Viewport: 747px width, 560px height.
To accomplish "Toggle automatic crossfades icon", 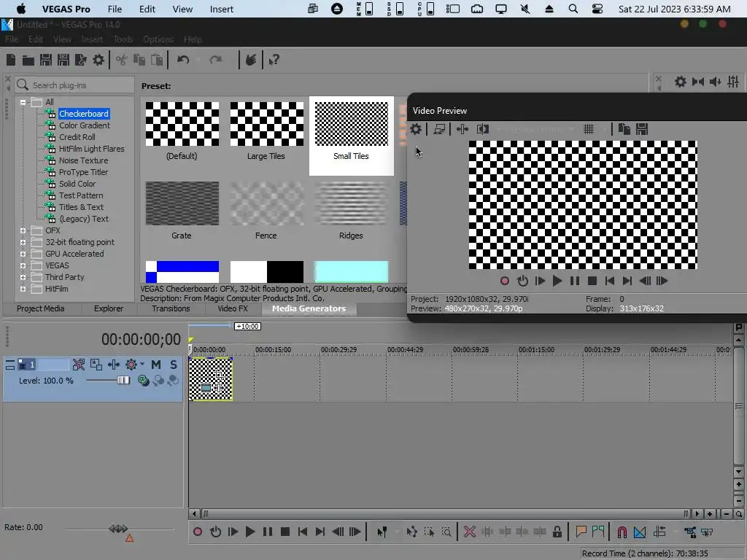I will click(640, 532).
